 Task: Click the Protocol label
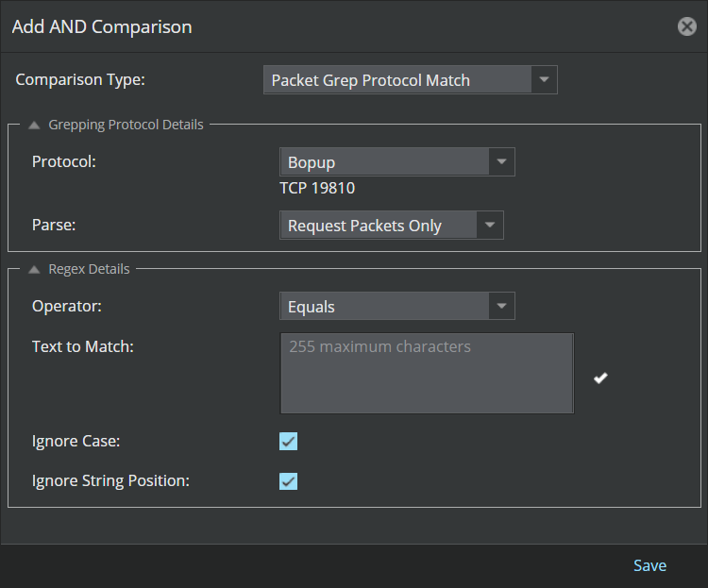point(63,161)
